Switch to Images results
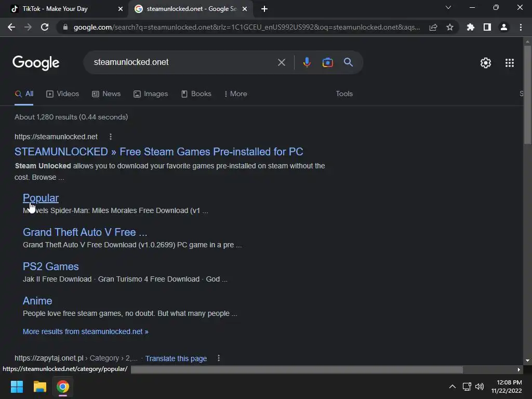This screenshot has height=399, width=532. (x=151, y=94)
